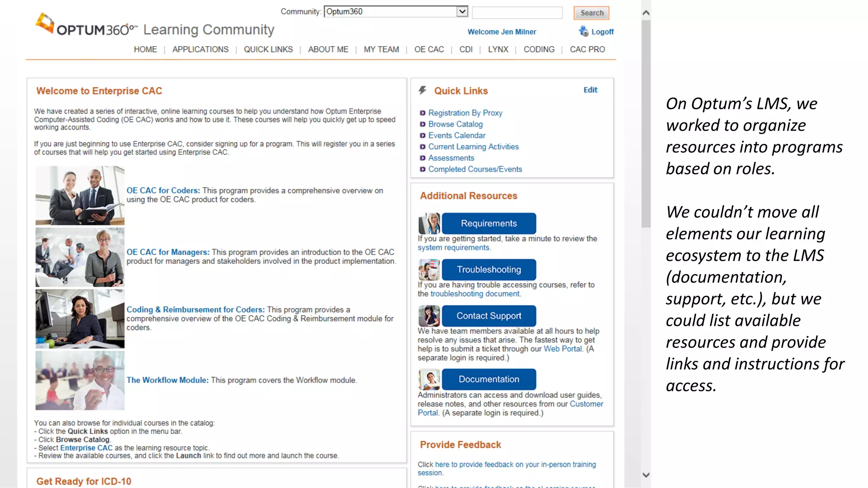Open the HOME menu item
This screenshot has width=868, height=488.
point(145,50)
